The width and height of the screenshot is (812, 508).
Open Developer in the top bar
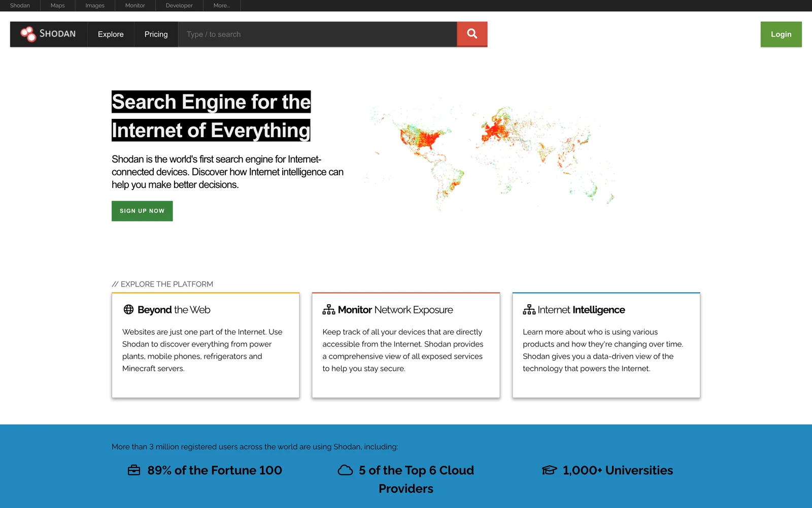point(179,6)
